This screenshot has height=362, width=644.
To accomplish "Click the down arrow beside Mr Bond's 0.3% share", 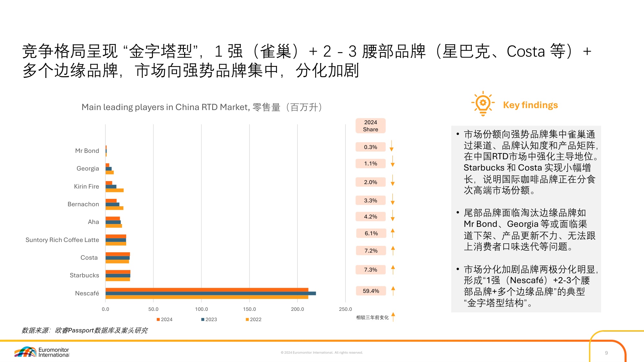I will pos(392,146).
